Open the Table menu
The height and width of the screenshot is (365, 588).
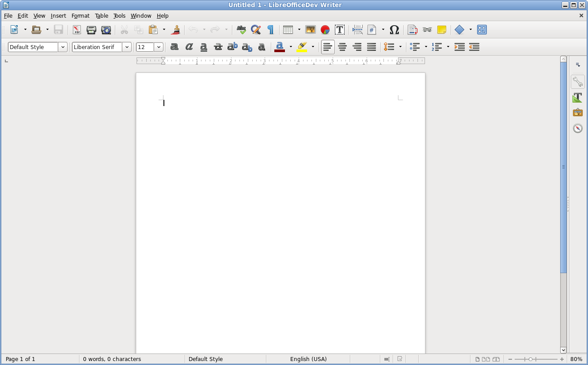(x=102, y=16)
